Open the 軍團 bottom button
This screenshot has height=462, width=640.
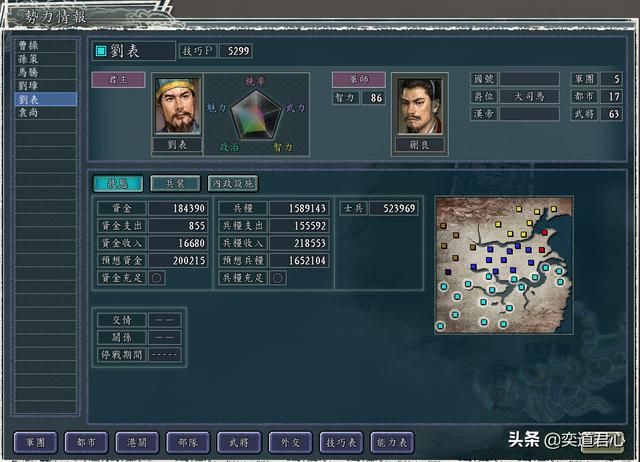tap(36, 442)
